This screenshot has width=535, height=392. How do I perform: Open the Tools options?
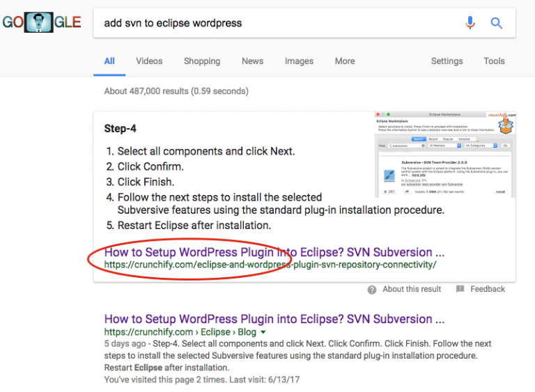click(494, 61)
